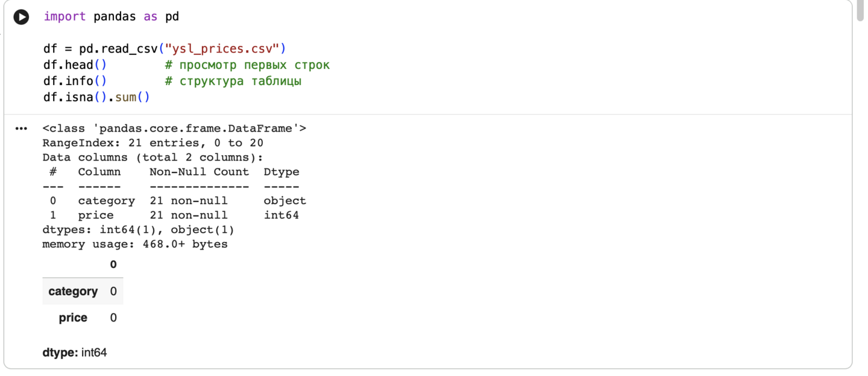Click the "dtype: int64" label below table
Viewport: 868px width, 376px height.
tap(75, 352)
